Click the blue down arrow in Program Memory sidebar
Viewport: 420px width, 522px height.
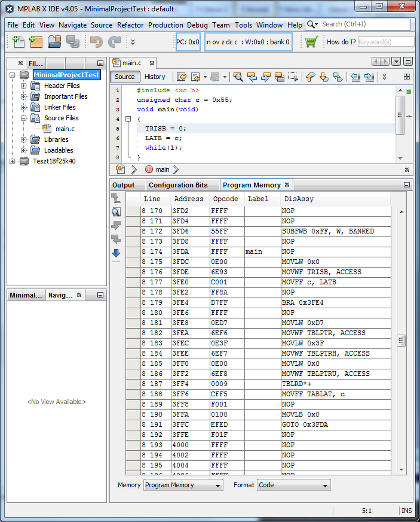pos(116,253)
